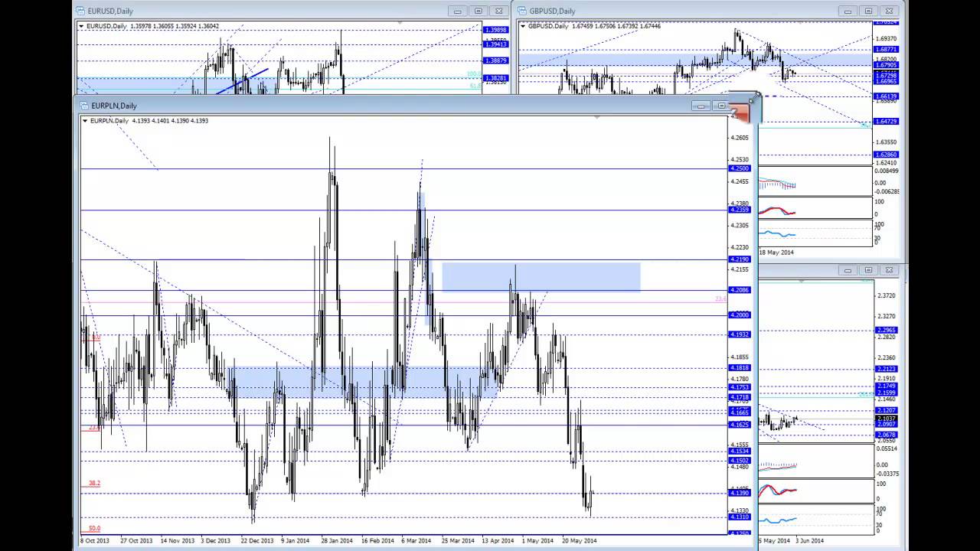
Task: Maximize the GBPUSD,Daily chart window
Action: [868, 11]
